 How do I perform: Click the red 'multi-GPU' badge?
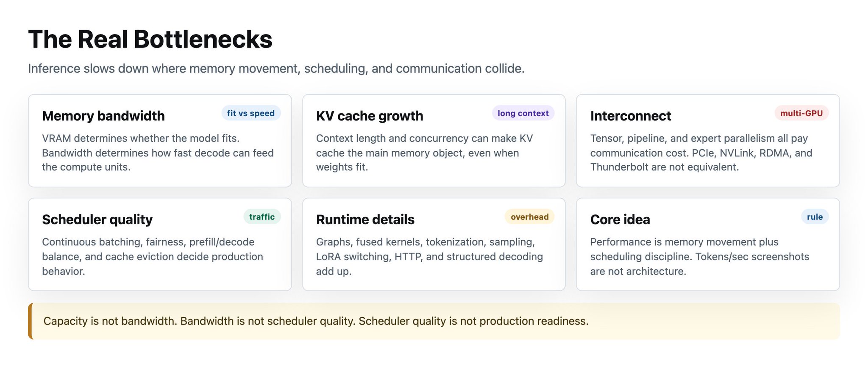(801, 113)
